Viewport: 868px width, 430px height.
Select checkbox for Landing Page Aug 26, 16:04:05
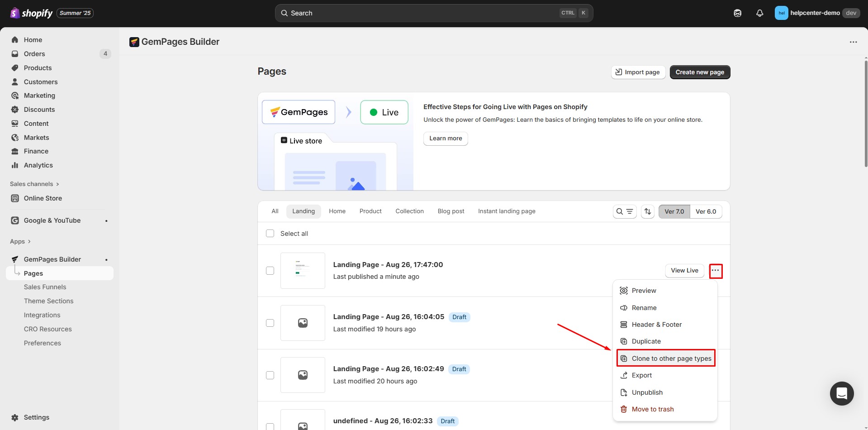270,323
